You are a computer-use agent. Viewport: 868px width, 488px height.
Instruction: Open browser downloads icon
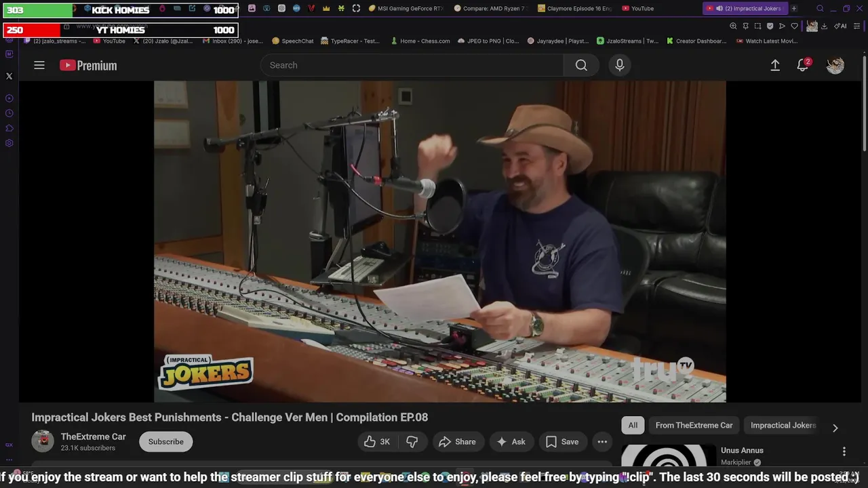824,26
